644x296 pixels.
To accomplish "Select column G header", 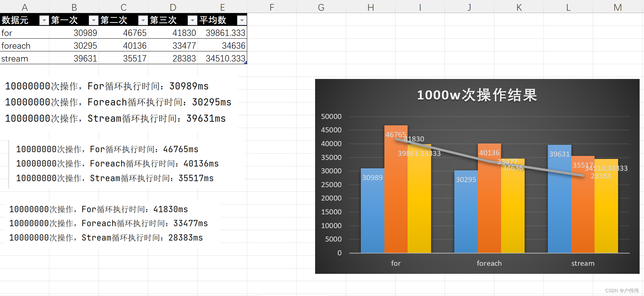I will point(321,7).
